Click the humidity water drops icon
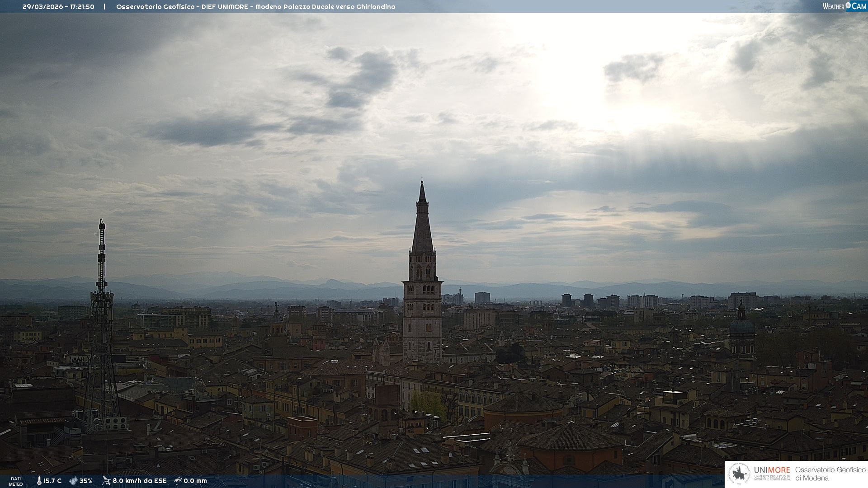The width and height of the screenshot is (868, 488). pyautogui.click(x=73, y=481)
